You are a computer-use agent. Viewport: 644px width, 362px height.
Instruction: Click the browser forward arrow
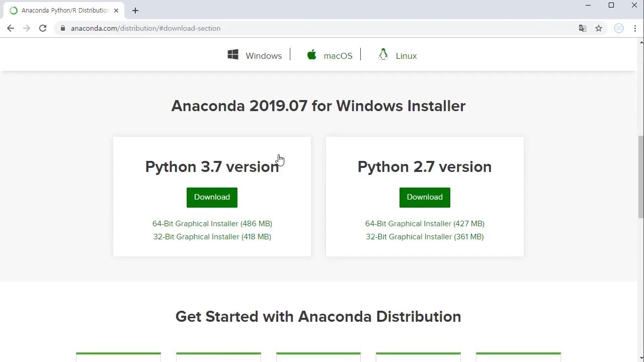(27, 28)
